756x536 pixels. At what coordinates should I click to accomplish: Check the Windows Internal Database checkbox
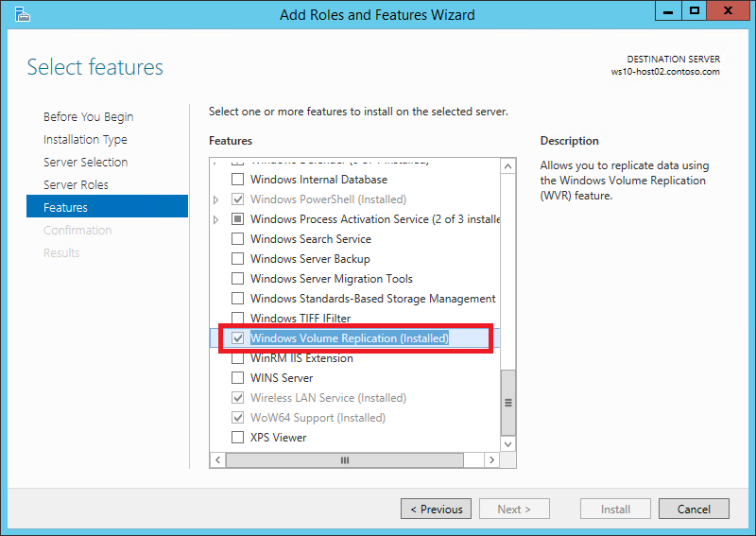click(x=238, y=180)
